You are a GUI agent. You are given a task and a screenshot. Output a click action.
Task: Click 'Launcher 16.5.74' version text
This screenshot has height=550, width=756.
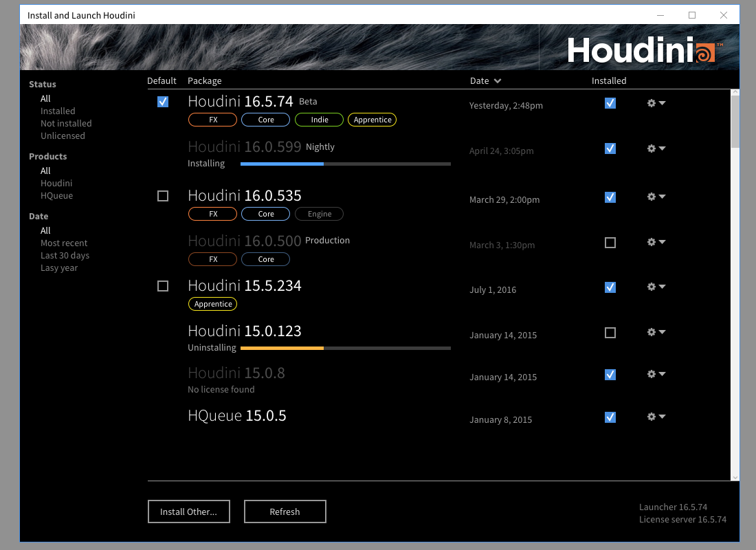tap(673, 507)
